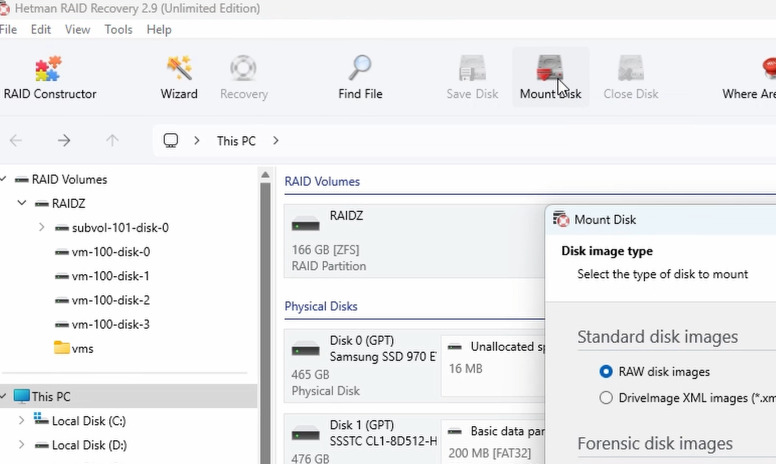Select Disk 0 Samsung SSD icon

pos(305,350)
